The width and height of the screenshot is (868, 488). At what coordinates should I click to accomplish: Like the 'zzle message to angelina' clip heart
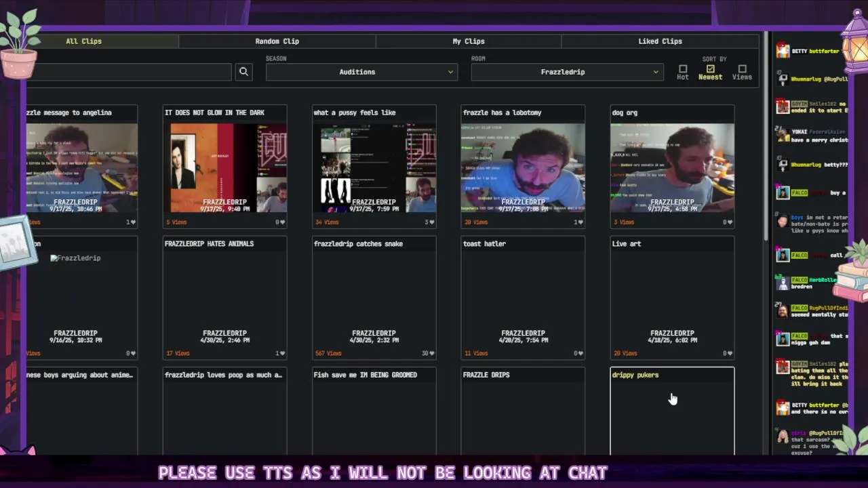(132, 222)
